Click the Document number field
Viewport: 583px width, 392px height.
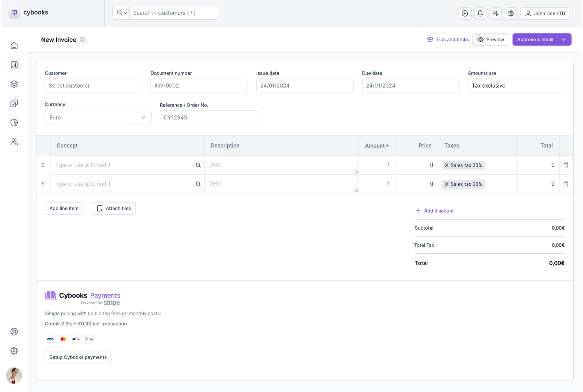coord(199,86)
